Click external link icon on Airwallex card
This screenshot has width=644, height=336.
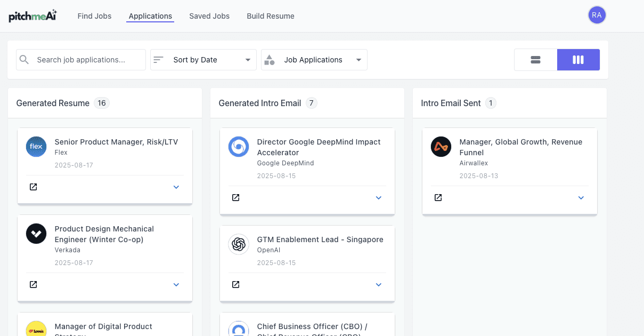pyautogui.click(x=437, y=197)
